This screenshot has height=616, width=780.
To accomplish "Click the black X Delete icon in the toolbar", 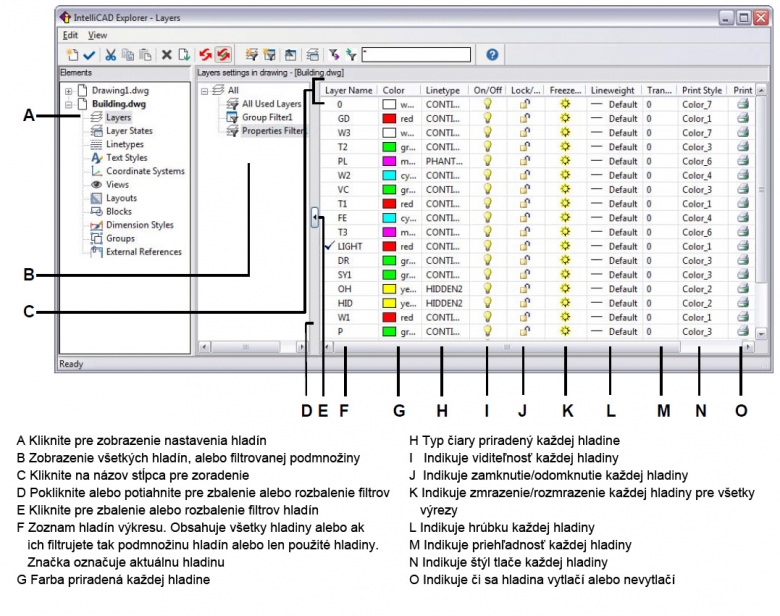I will (167, 55).
